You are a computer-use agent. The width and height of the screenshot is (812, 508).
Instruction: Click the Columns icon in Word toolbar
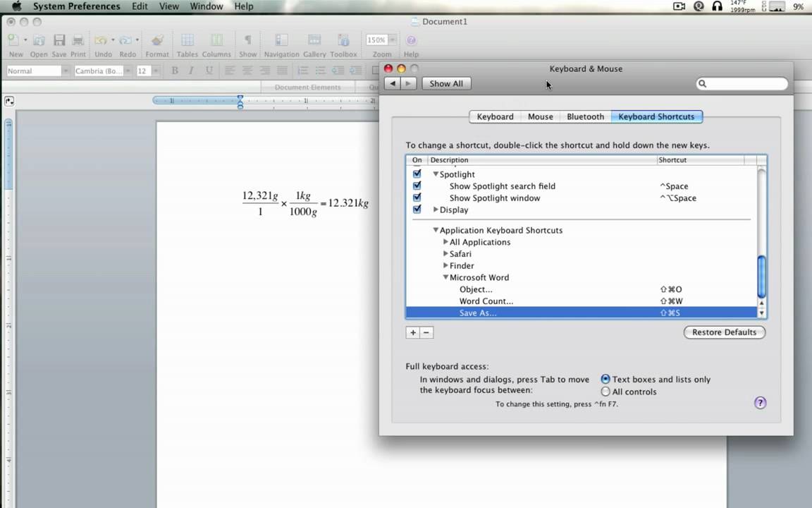coord(216,40)
